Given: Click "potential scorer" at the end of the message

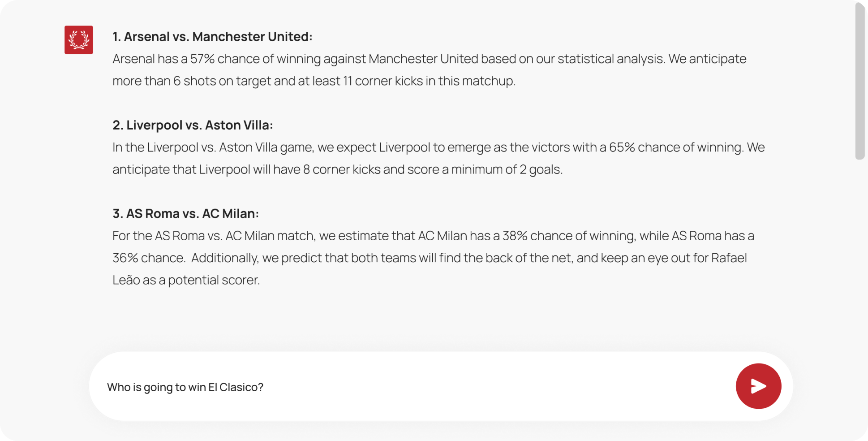Looking at the screenshot, I should click(214, 280).
